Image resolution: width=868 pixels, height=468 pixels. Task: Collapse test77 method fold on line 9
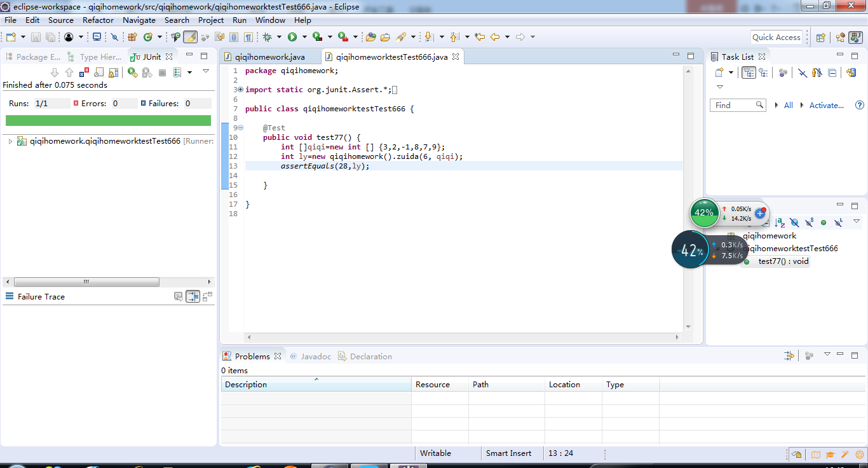click(x=240, y=128)
